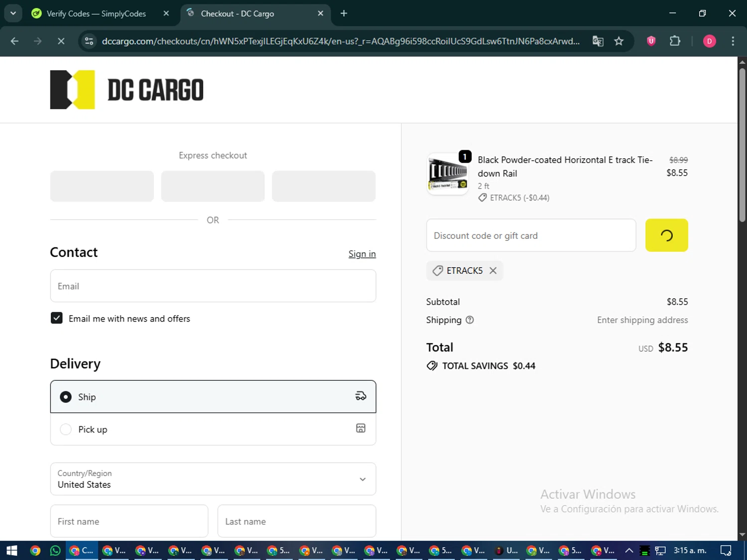Click the DC Cargo logo
The height and width of the screenshot is (560, 747).
(x=126, y=90)
